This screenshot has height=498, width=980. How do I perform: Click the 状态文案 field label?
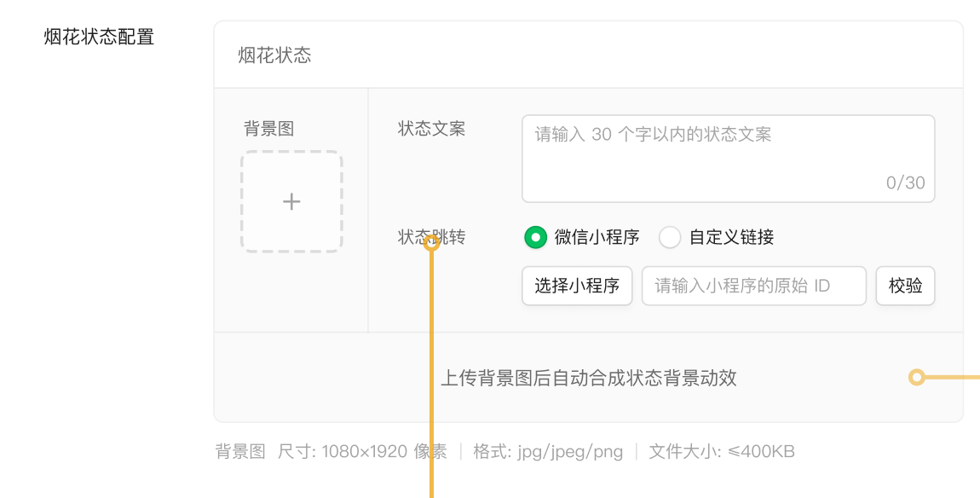pyautogui.click(x=432, y=129)
